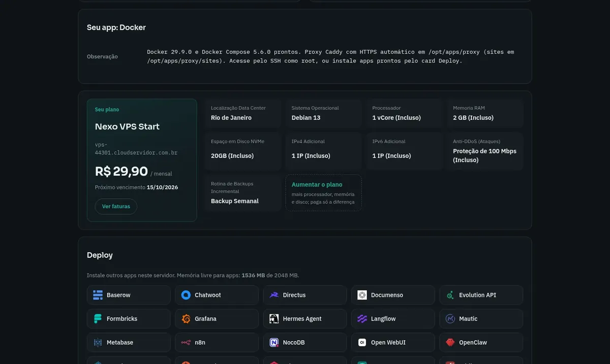Click the Observação label
This screenshot has height=364, width=610.
(102, 56)
